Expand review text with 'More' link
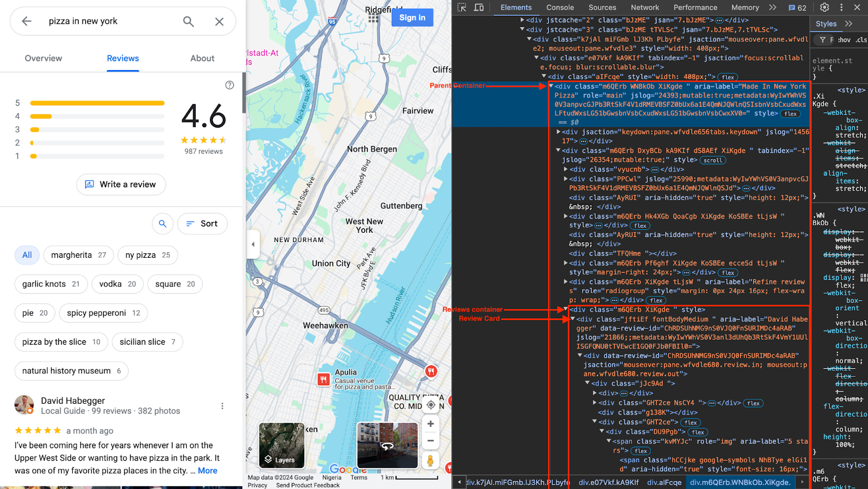 tap(208, 471)
